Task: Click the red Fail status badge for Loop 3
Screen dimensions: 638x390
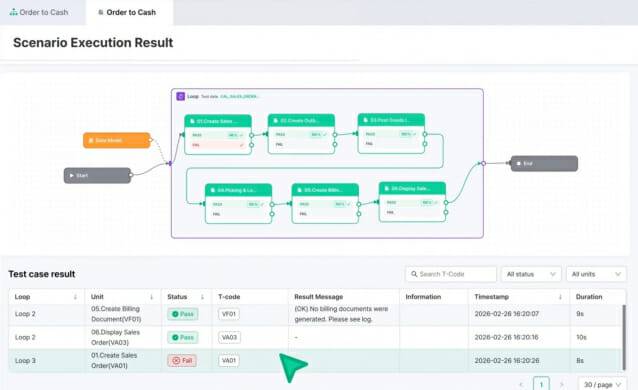Action: (182, 360)
